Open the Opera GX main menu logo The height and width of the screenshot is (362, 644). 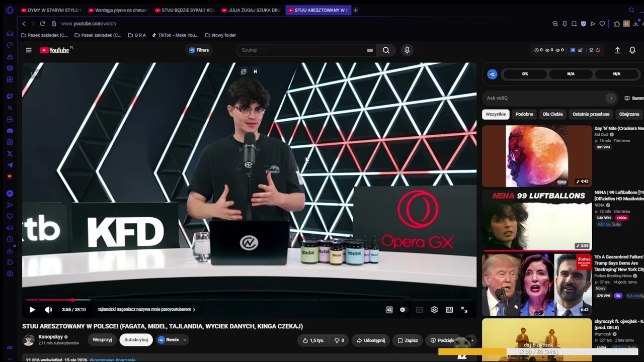coord(10,10)
